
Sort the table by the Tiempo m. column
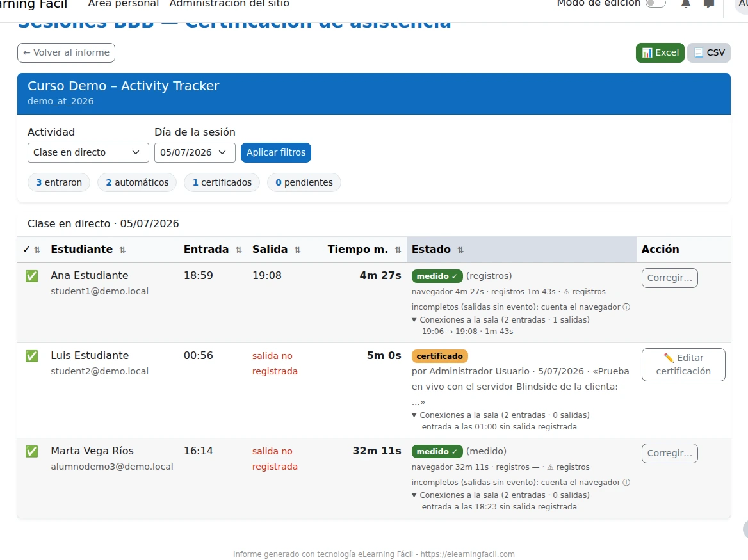tap(364, 249)
